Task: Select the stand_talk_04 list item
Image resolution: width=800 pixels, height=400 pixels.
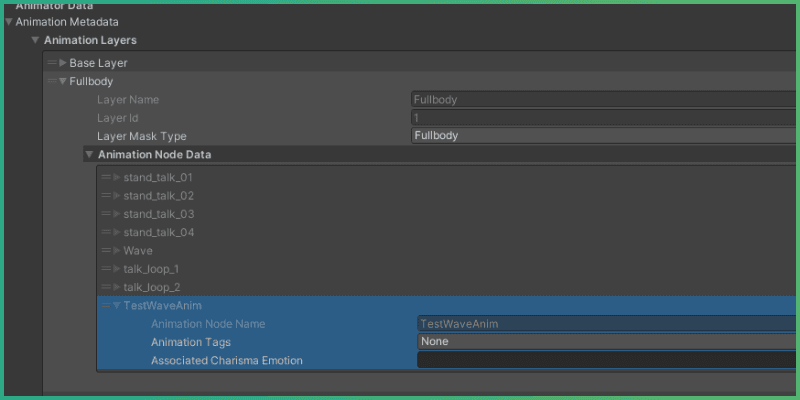Action: coord(158,233)
